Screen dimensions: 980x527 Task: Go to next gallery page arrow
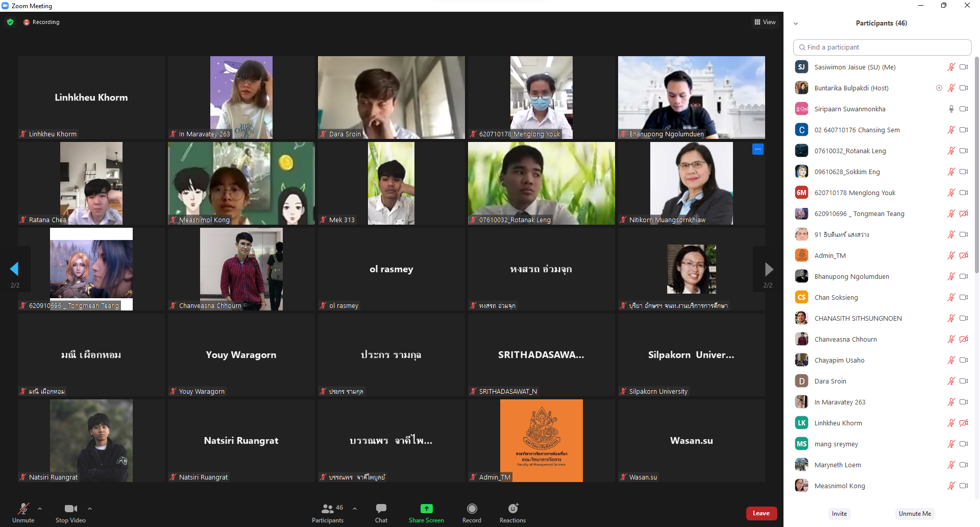[x=769, y=269]
